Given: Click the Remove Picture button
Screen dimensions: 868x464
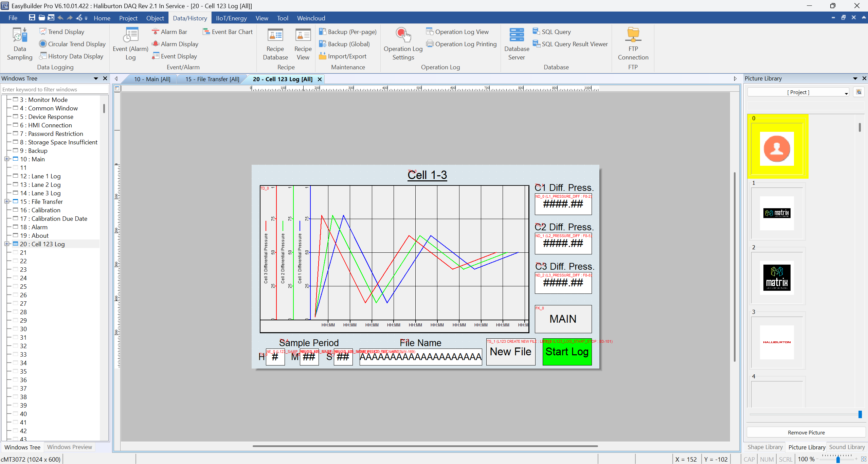Looking at the screenshot, I should 806,432.
